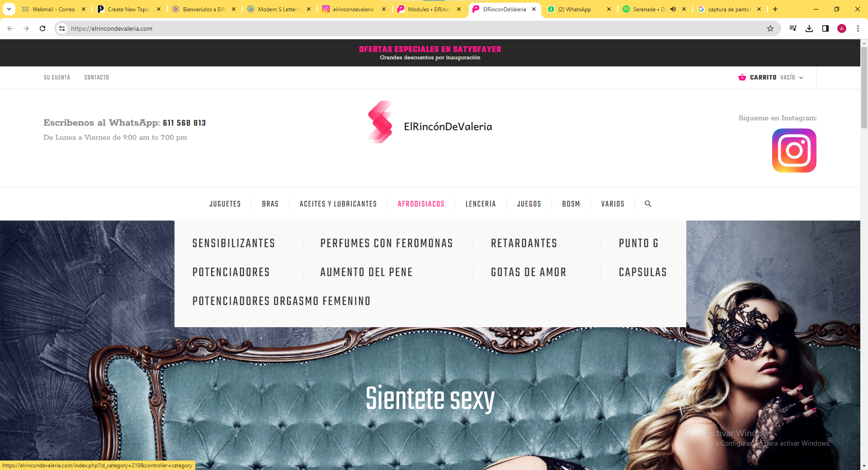The image size is (868, 470).
Task: Open the CONTACTO link
Action: point(97,78)
